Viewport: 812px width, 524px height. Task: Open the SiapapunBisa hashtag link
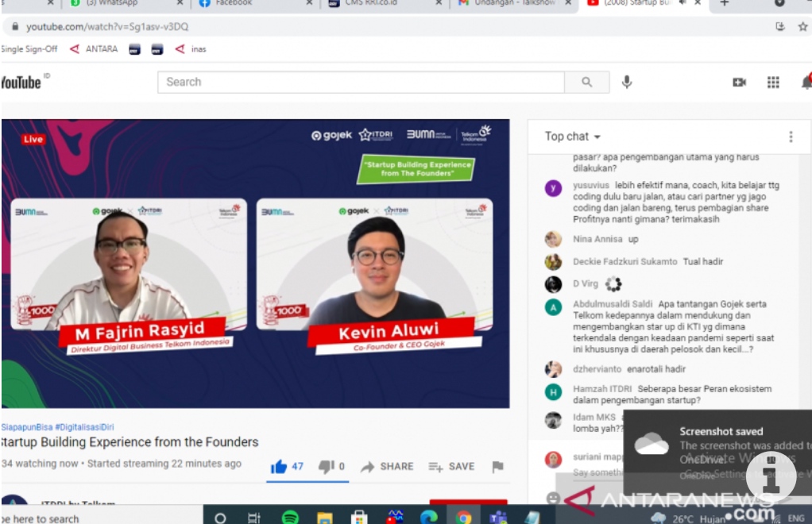pos(26,427)
